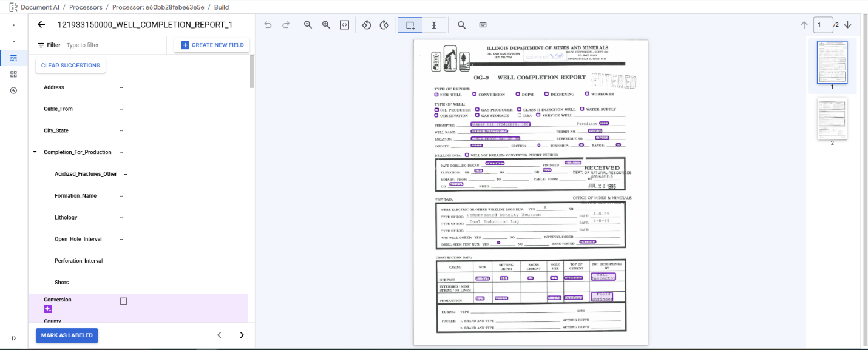Collapse the Completion_For_Production field group
Screen dimensions: 868x350
point(35,152)
